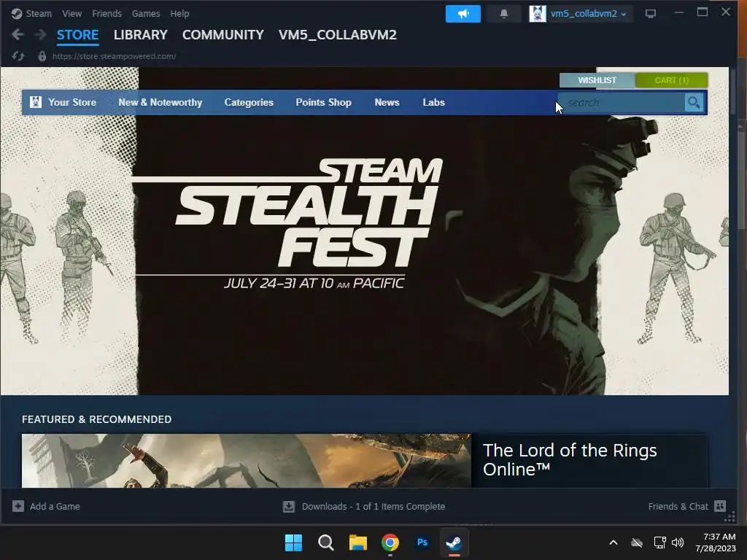This screenshot has width=747, height=560.
Task: Open the Friends menu
Action: click(107, 13)
